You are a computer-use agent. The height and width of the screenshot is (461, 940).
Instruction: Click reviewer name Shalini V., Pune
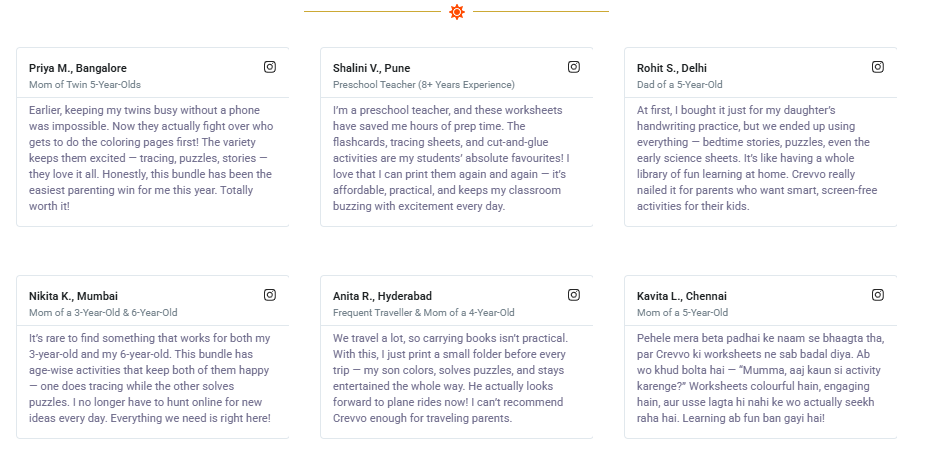(372, 68)
